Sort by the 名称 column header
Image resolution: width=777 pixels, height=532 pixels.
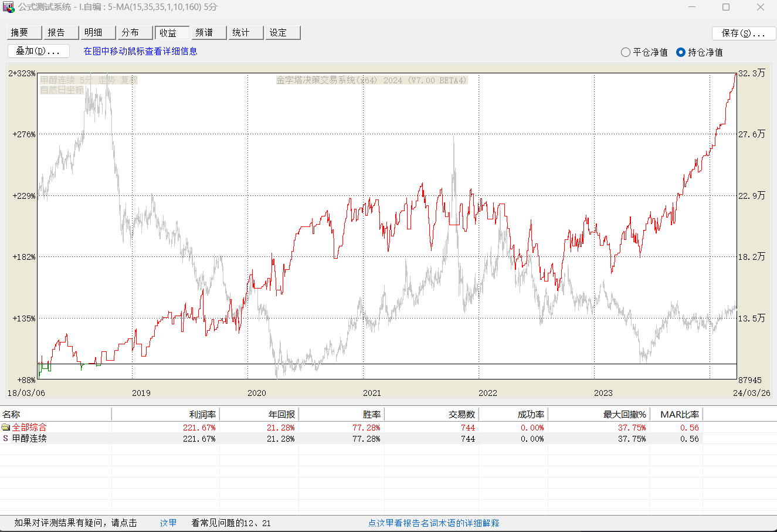(56, 414)
